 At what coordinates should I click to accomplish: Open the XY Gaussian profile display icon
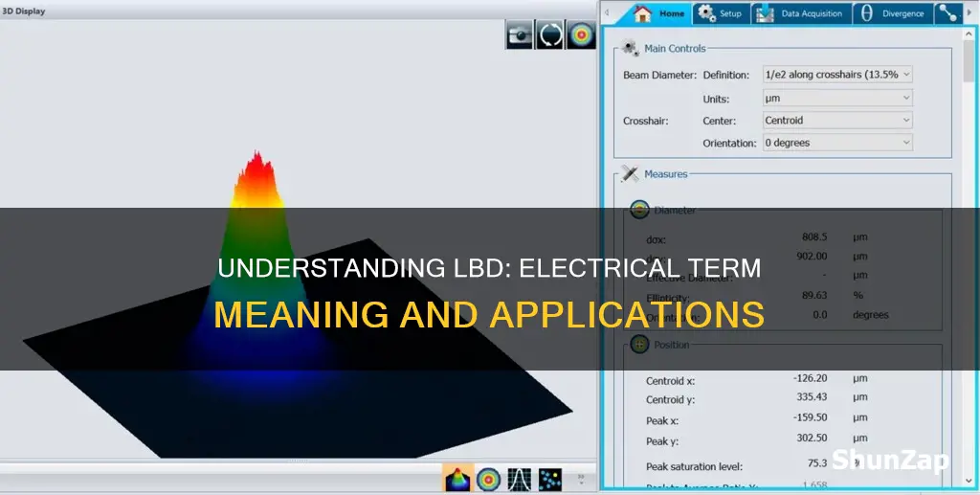[520, 480]
